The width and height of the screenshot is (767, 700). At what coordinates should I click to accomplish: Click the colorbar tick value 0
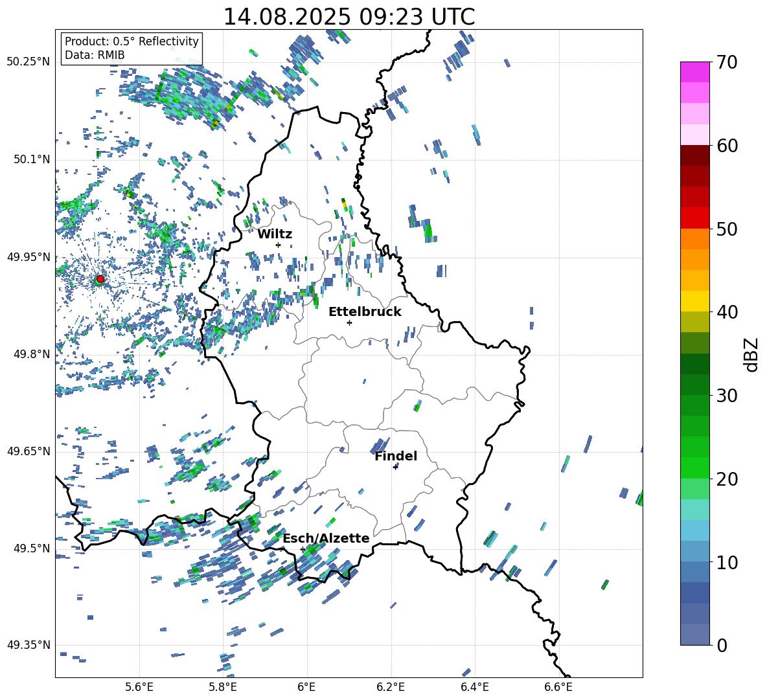click(722, 645)
